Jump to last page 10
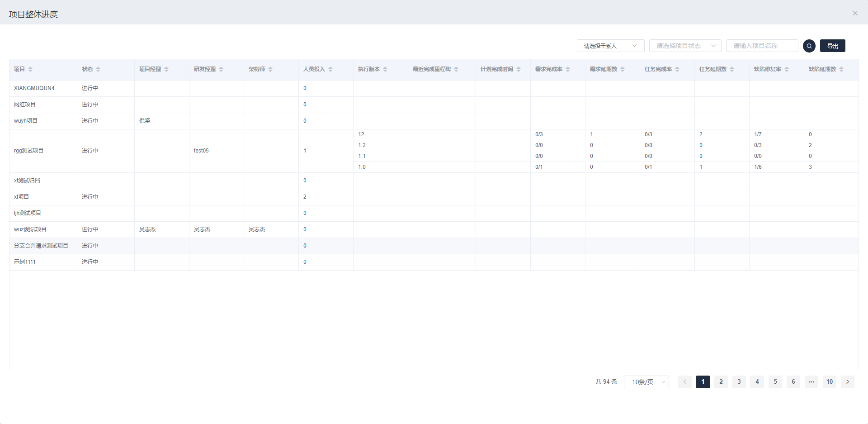 click(x=830, y=382)
